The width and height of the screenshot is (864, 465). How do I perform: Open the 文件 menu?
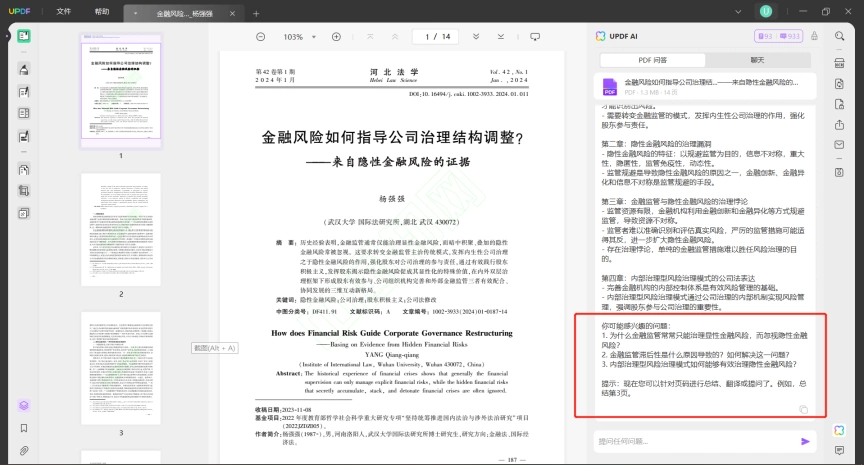64,12
